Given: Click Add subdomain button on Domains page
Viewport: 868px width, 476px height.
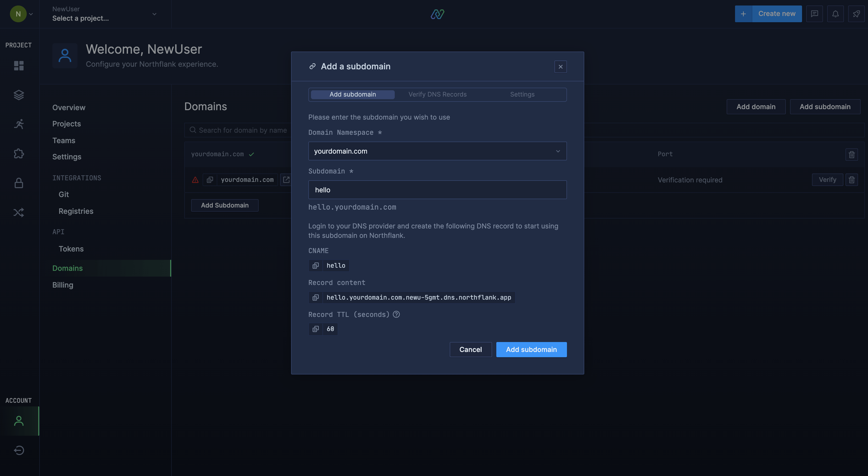Looking at the screenshot, I should pyautogui.click(x=825, y=107).
